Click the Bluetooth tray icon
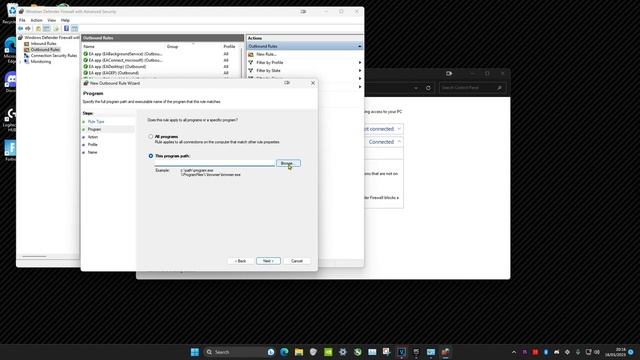Screen dimensions: 640x360 point(546,352)
